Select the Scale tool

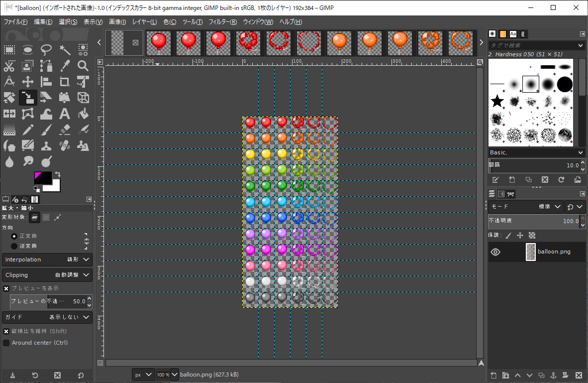28,98
